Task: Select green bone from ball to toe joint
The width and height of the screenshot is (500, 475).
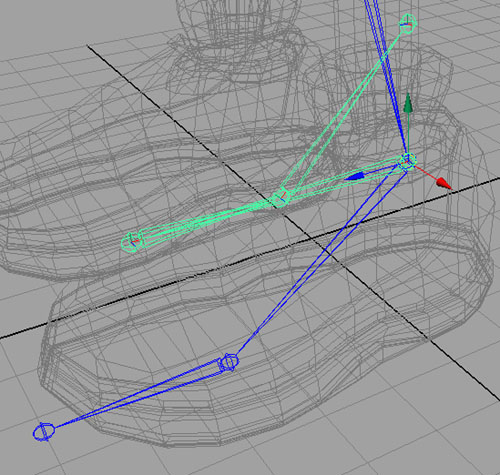Action: (x=207, y=220)
